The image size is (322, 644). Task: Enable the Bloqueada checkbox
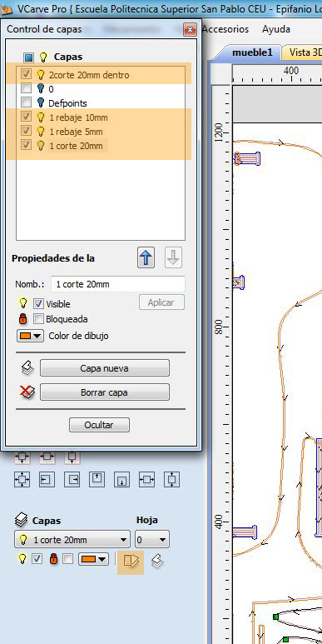tap(38, 318)
